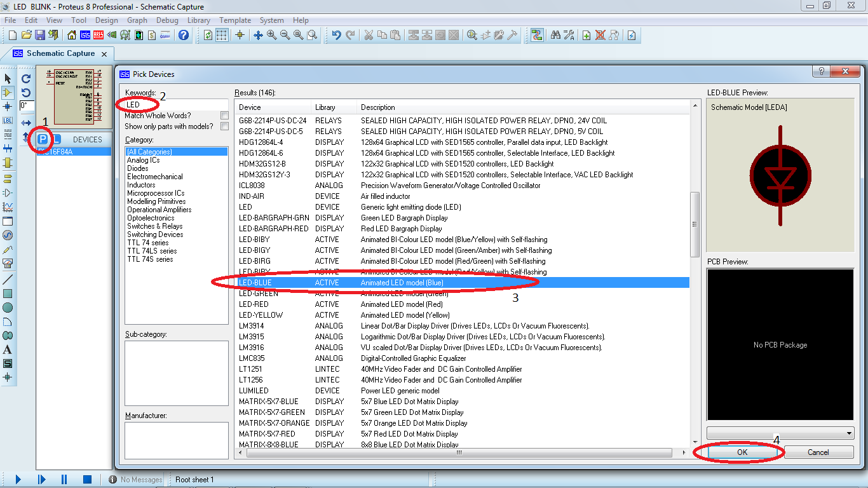Open the Library menu

[199, 20]
